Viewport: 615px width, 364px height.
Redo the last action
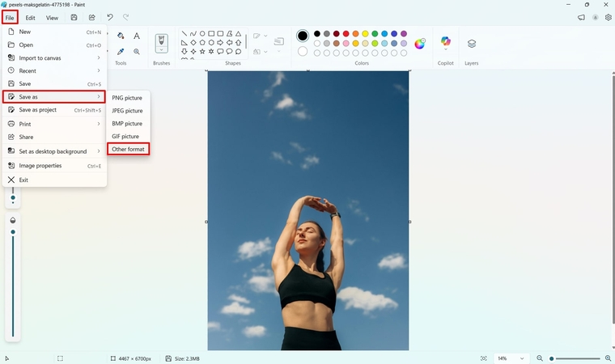coord(126,17)
